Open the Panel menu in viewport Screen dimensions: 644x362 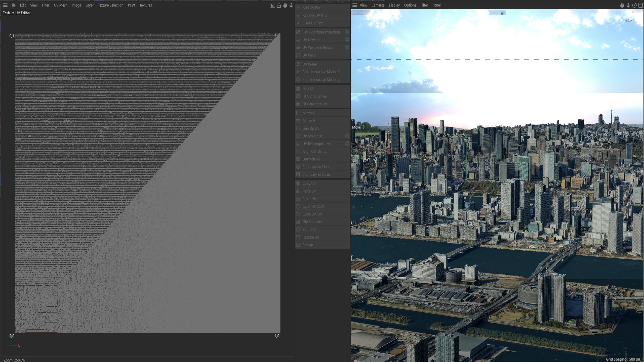point(436,5)
